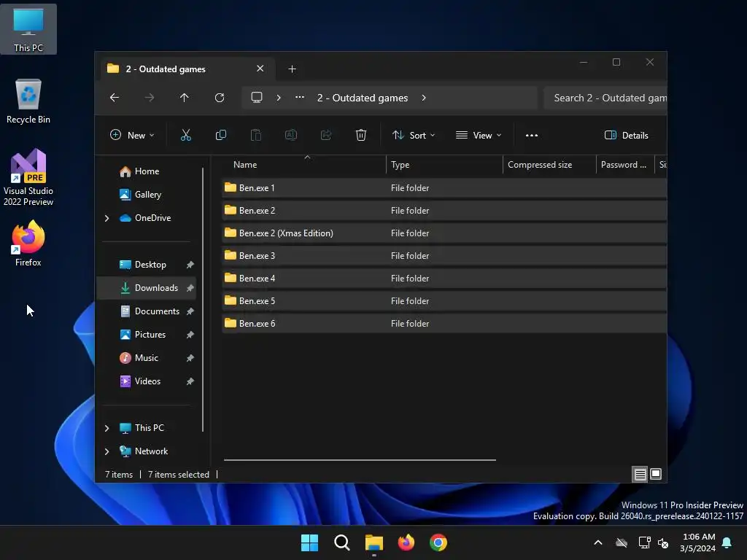Click the Search 2 - Outdated games box
The width and height of the screenshot is (747, 560).
click(x=605, y=98)
